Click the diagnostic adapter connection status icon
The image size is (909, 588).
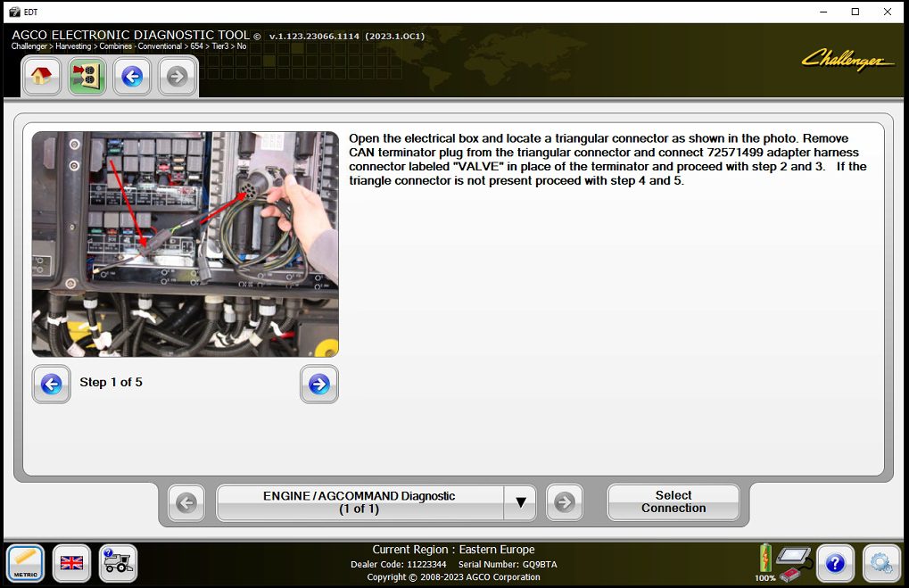793,564
